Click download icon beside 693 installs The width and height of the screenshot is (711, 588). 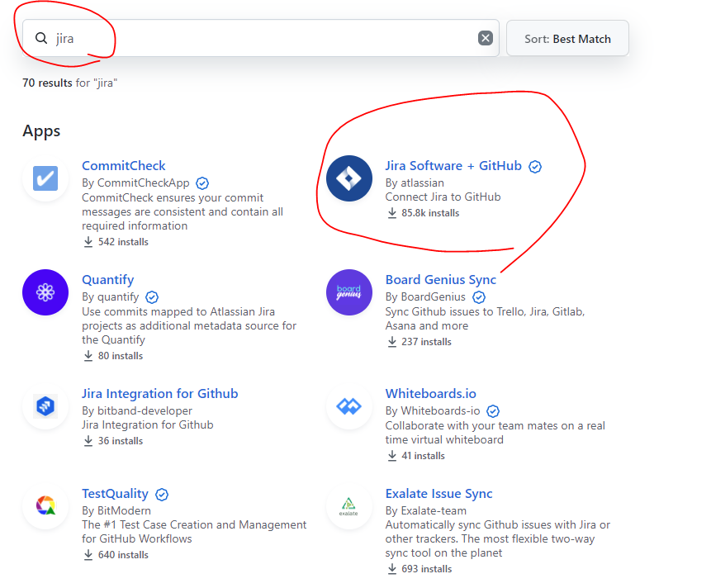392,568
